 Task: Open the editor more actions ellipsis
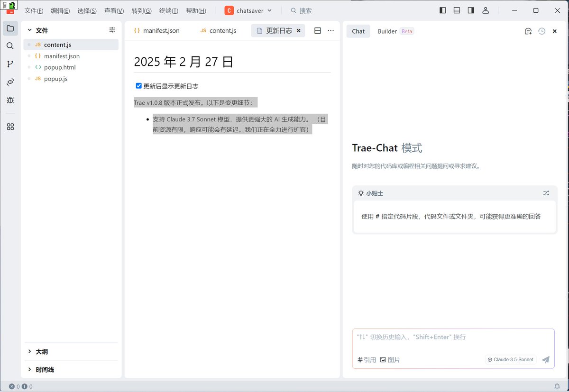tap(331, 30)
